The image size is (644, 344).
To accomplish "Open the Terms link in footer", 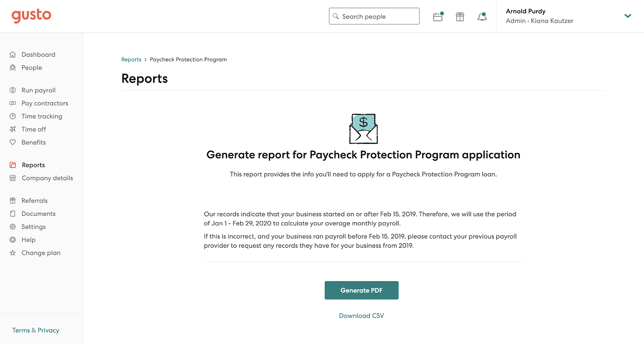I will 21,330.
